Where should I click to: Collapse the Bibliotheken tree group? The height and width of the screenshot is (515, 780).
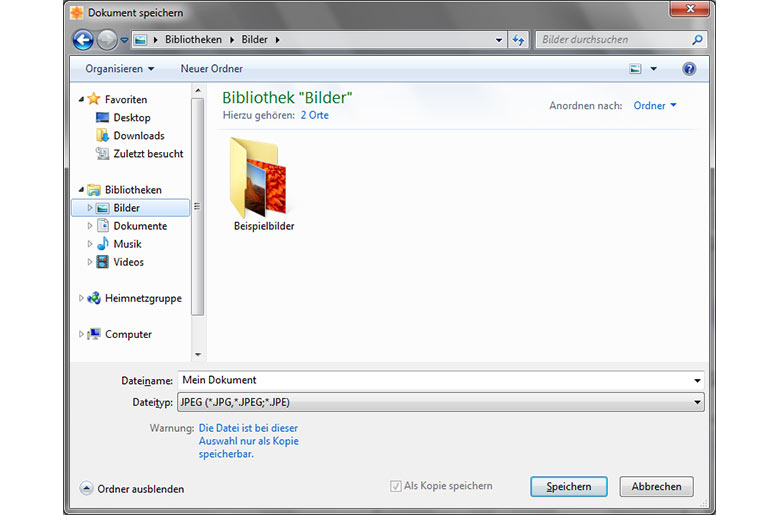click(x=81, y=190)
